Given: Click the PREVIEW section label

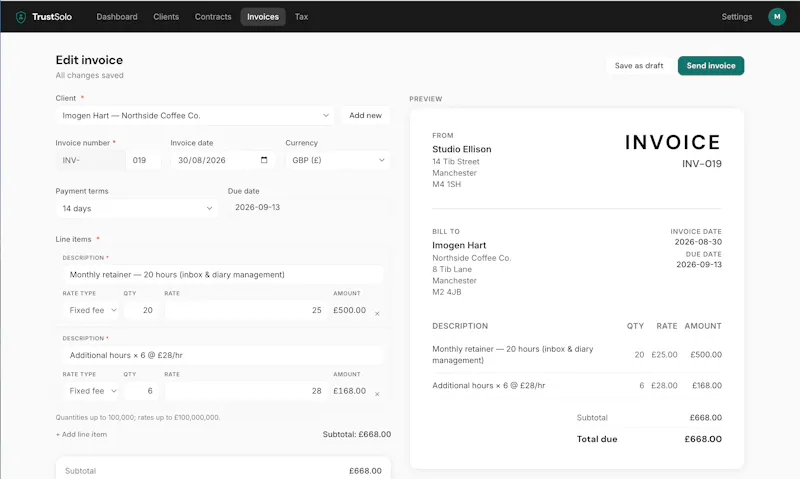Looking at the screenshot, I should (x=426, y=99).
